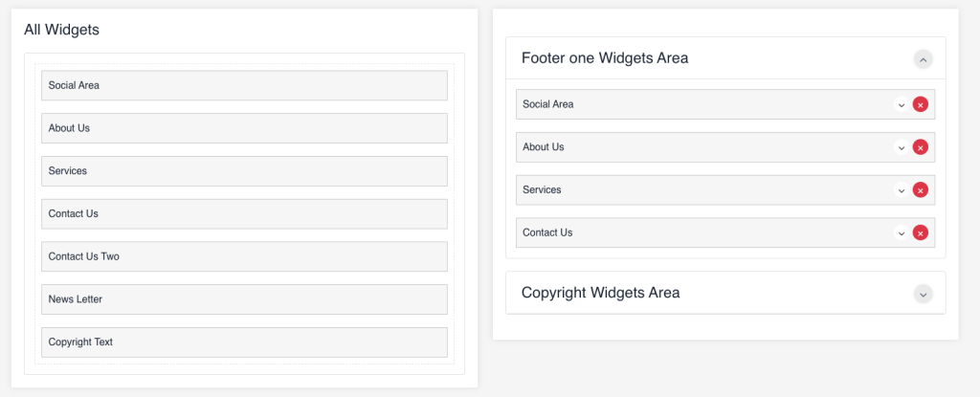Expand Copyright Widgets Area panel
The height and width of the screenshot is (397, 980).
coord(924,294)
